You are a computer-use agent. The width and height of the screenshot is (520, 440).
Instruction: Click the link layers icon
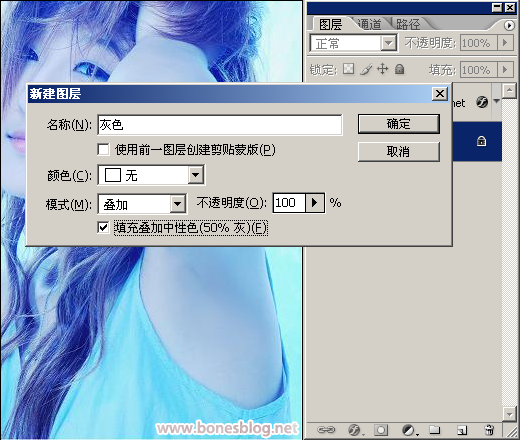point(326,430)
